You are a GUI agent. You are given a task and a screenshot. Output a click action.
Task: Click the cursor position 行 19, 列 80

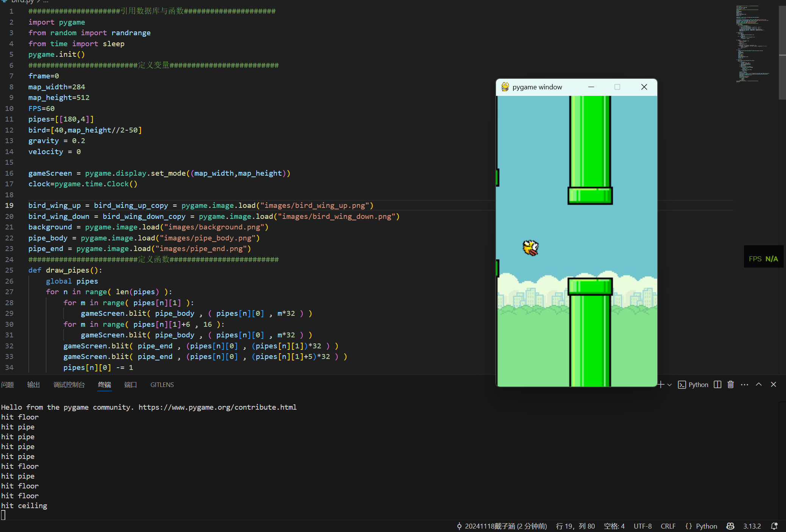coord(575,526)
